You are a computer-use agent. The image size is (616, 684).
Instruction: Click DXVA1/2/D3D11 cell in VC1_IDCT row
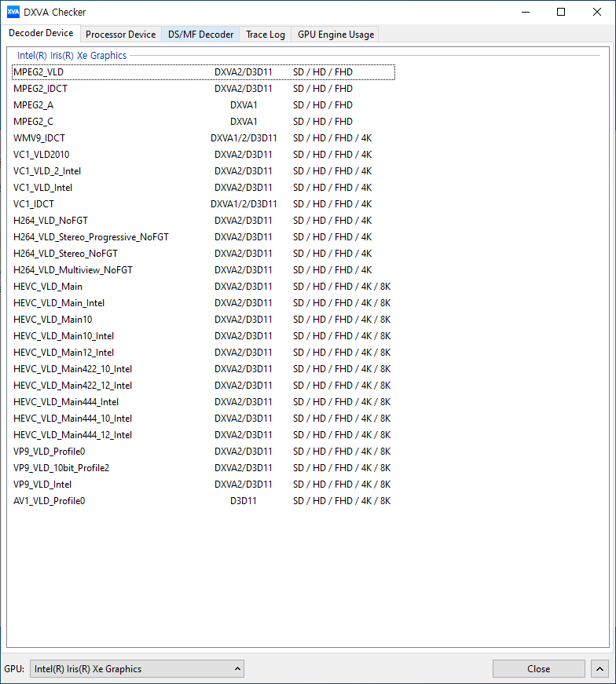click(244, 204)
